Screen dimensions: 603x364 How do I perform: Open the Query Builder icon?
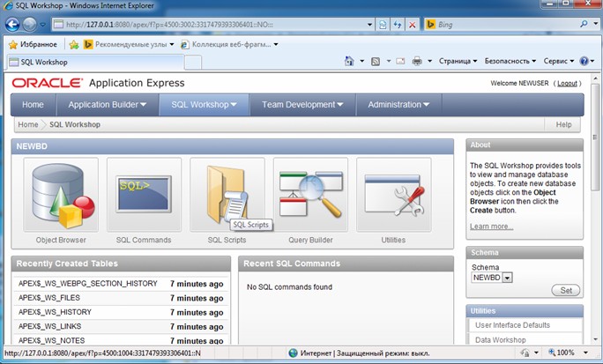[x=309, y=194]
